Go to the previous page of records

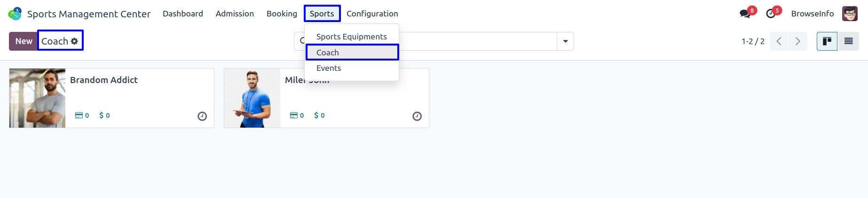pos(779,41)
